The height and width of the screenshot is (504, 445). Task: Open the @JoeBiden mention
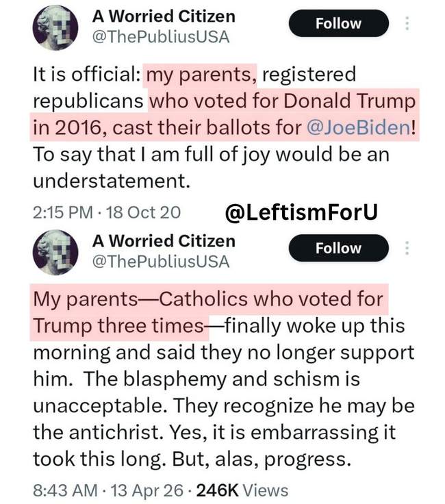[366, 127]
